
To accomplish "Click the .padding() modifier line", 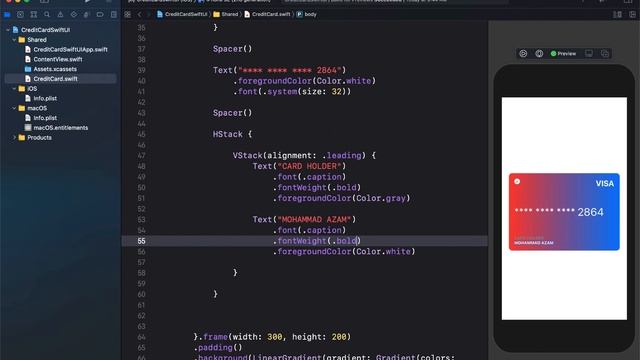I will coord(218,348).
